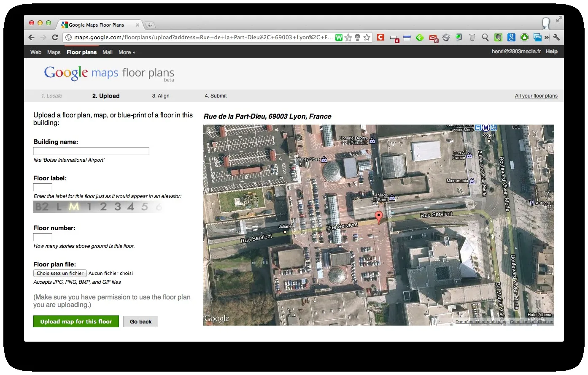The width and height of the screenshot is (588, 375).
Task: Show hidden extensions with the chevron
Action: [x=547, y=38]
